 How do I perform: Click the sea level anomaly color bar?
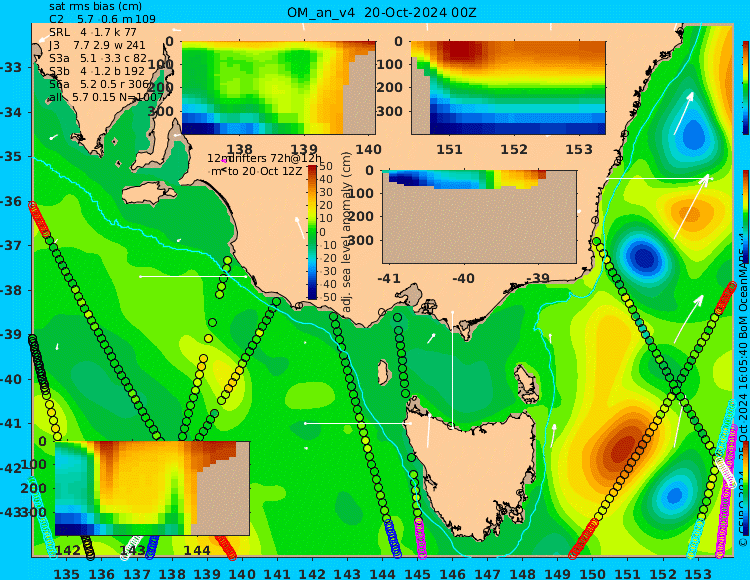point(312,232)
